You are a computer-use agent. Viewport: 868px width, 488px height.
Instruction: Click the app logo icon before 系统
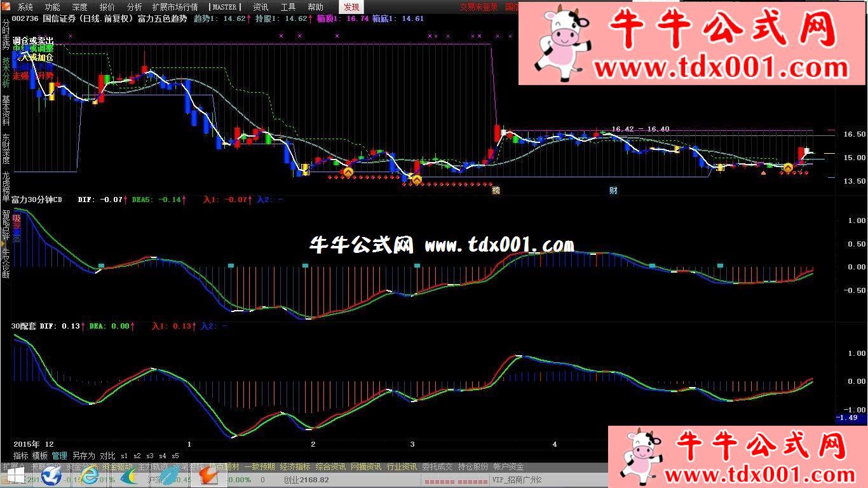coord(7,7)
